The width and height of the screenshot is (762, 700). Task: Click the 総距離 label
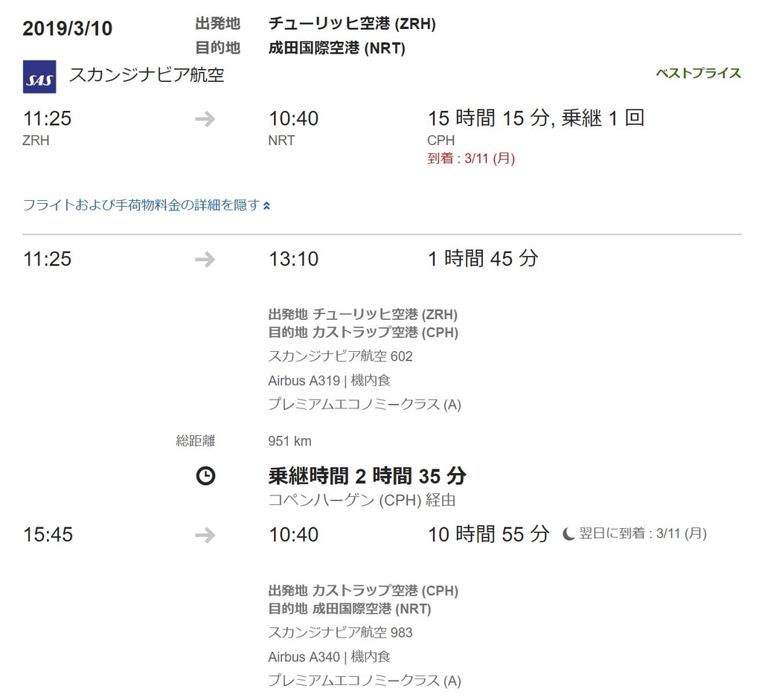tap(196, 441)
